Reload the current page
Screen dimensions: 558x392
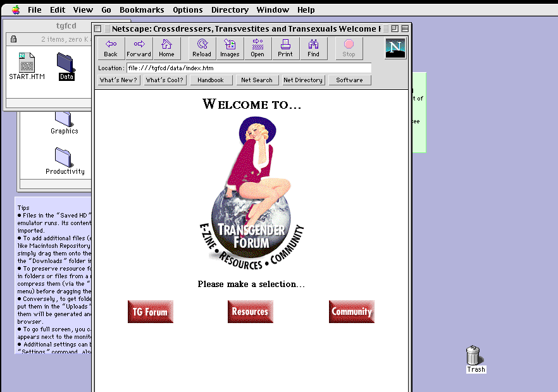202,49
